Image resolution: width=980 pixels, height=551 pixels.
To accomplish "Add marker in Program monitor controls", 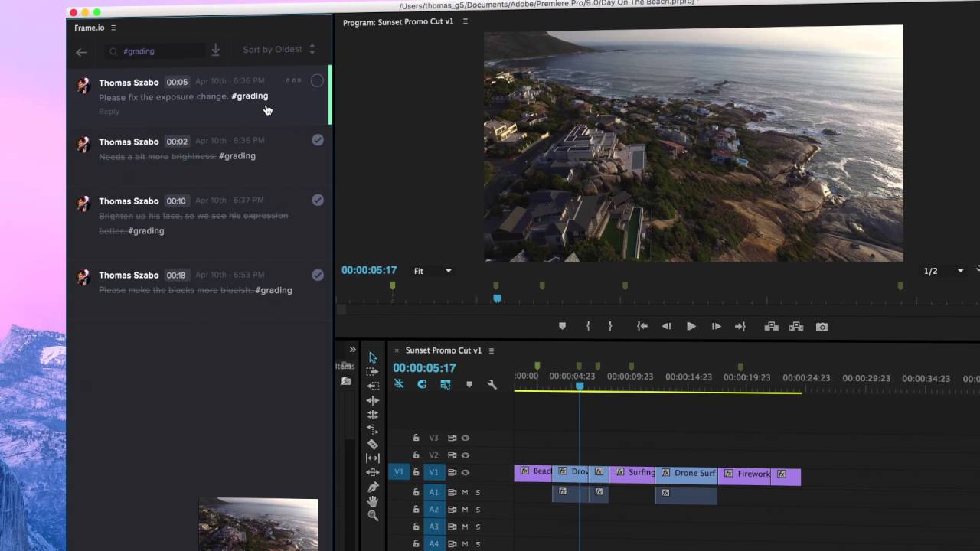I will coord(562,326).
